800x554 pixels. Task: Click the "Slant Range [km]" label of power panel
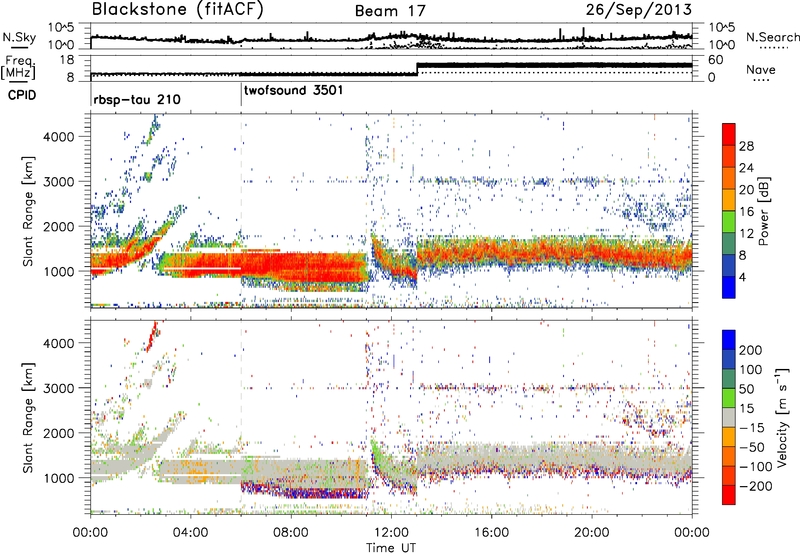[28, 211]
